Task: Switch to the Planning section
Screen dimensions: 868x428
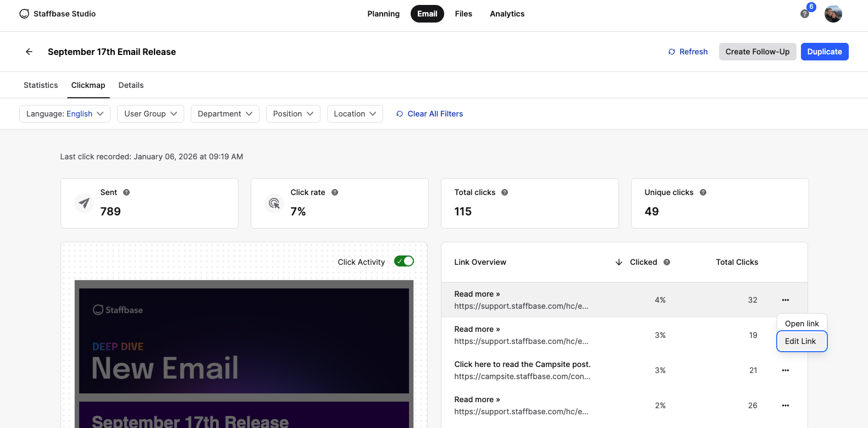Action: point(384,14)
